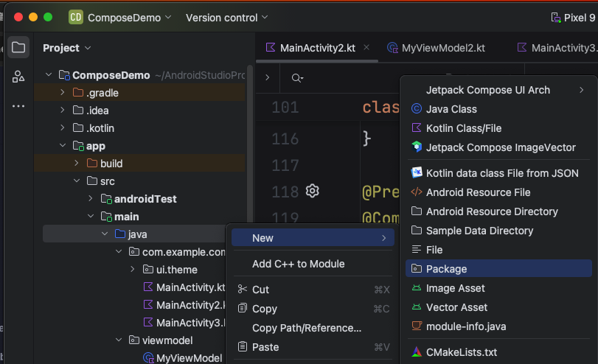
Task: Click the More tool windows ellipsis icon
Action: click(18, 106)
